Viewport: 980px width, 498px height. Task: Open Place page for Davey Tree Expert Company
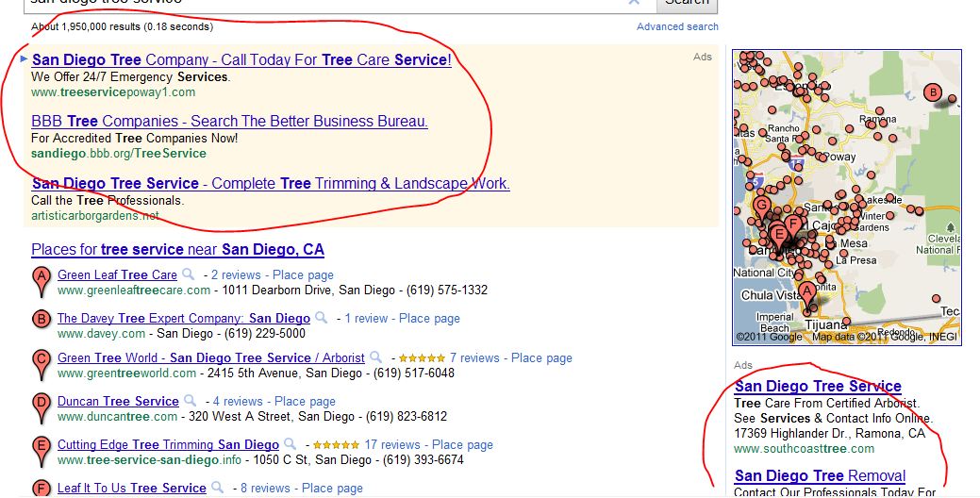pyautogui.click(x=429, y=319)
